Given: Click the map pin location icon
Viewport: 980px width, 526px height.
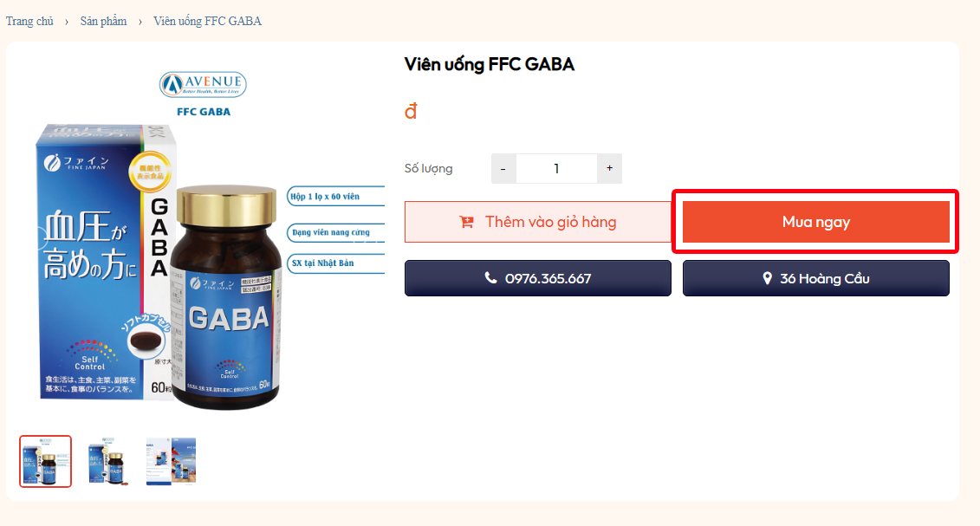Looking at the screenshot, I should 767,279.
